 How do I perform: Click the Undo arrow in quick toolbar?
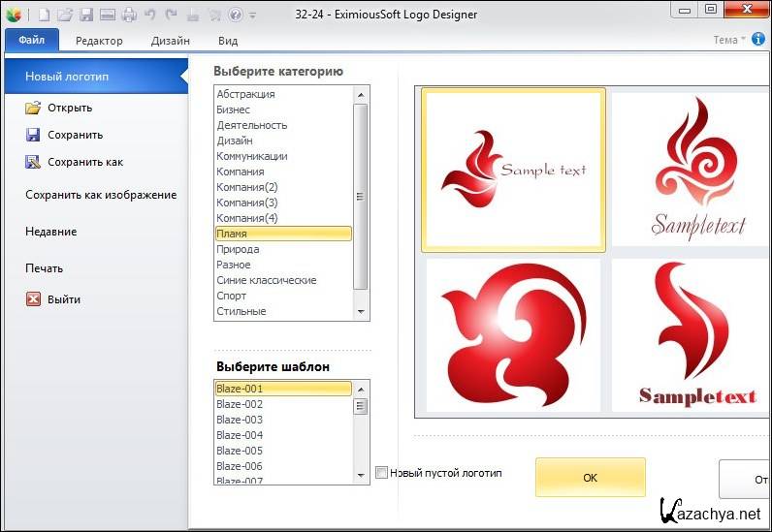(x=149, y=15)
